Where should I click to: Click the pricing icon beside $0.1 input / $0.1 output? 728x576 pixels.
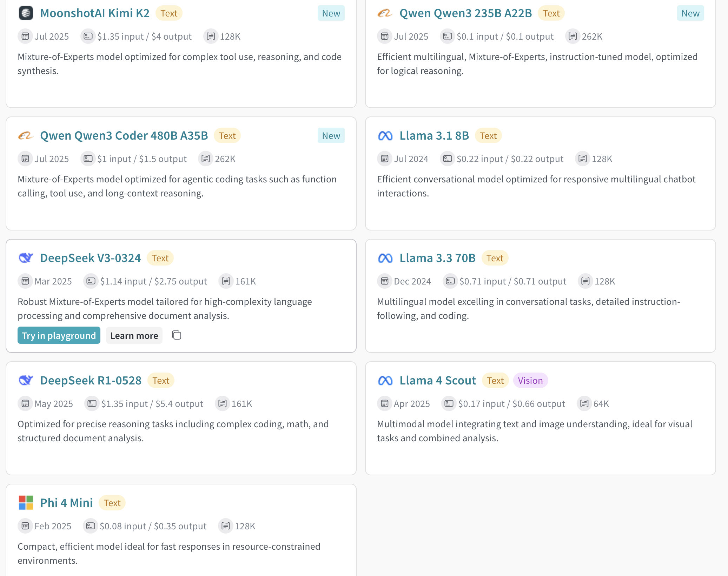pyautogui.click(x=448, y=36)
